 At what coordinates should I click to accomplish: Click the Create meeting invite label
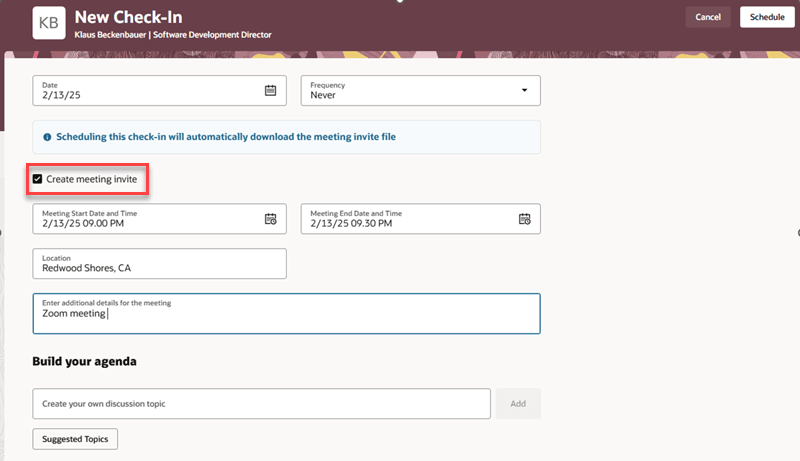click(x=92, y=179)
